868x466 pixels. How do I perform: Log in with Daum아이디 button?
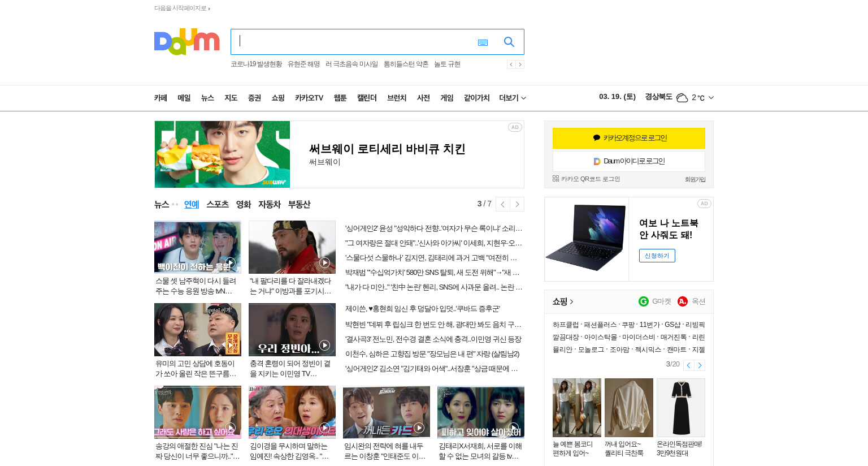(x=629, y=161)
